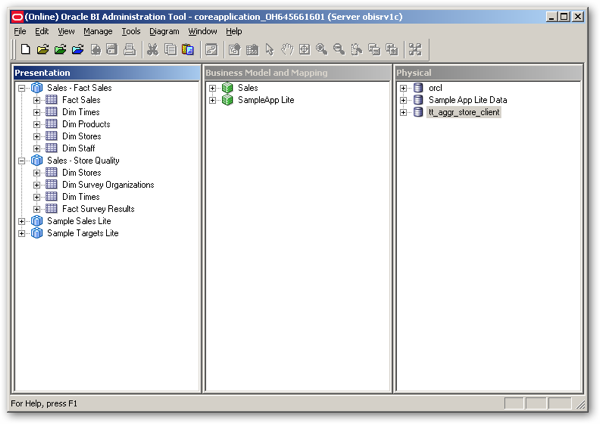This screenshot has width=600, height=424.
Task: Click the check in changes toolbar icon
Action: (x=95, y=49)
